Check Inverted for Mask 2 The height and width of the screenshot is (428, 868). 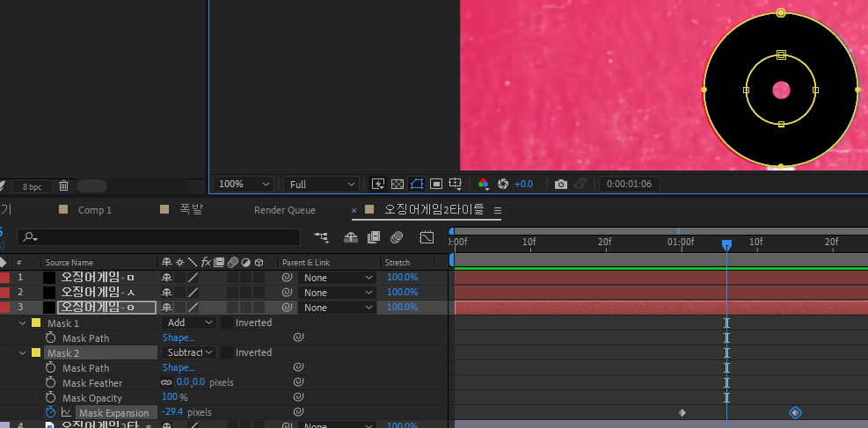(226, 352)
